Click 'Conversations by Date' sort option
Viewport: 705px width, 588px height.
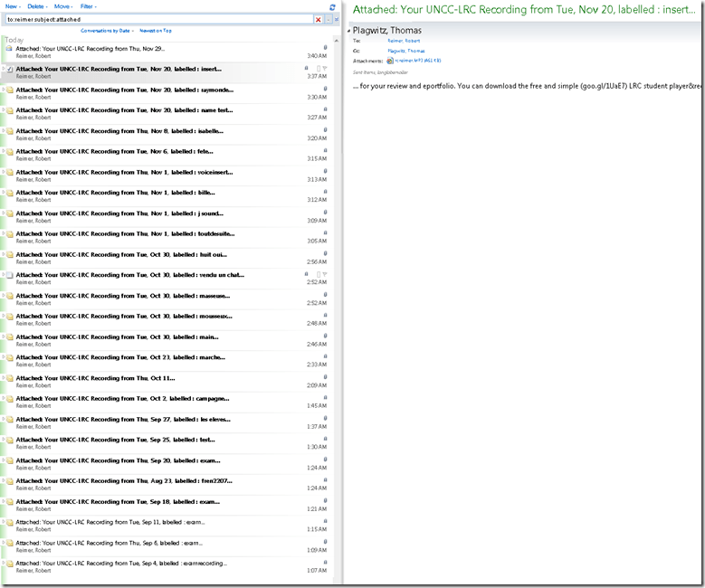click(105, 31)
